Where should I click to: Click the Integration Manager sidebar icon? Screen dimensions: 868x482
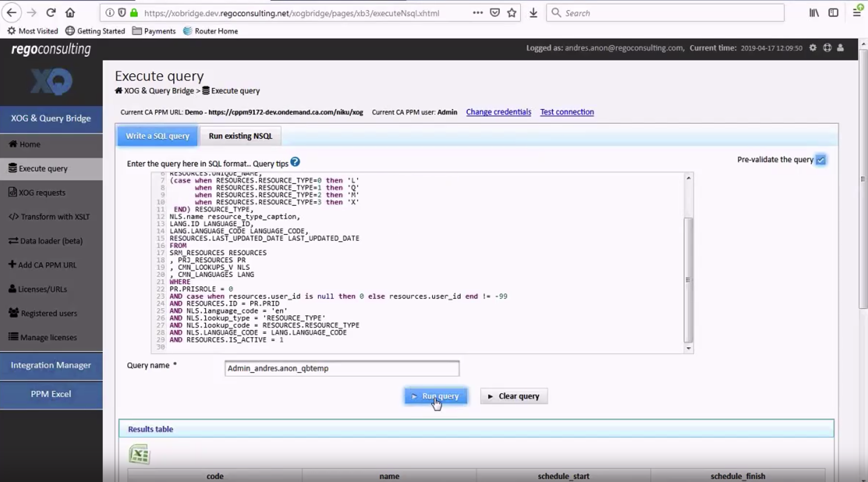point(51,365)
